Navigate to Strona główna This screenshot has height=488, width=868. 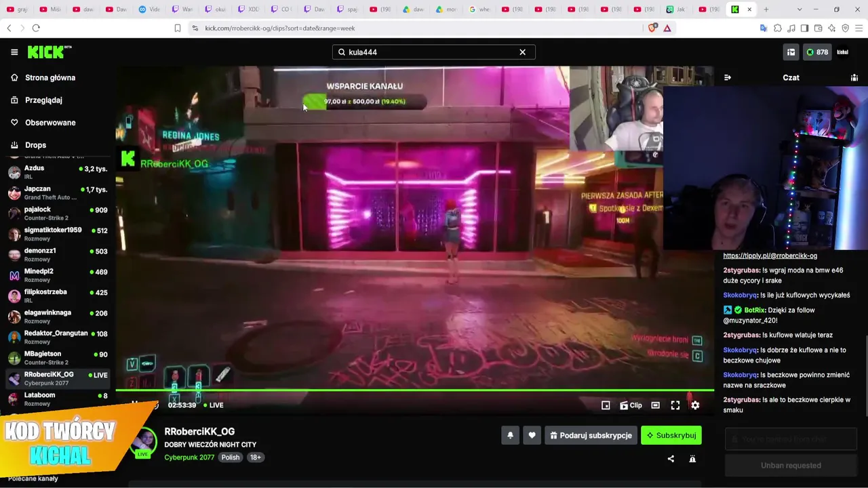[50, 78]
